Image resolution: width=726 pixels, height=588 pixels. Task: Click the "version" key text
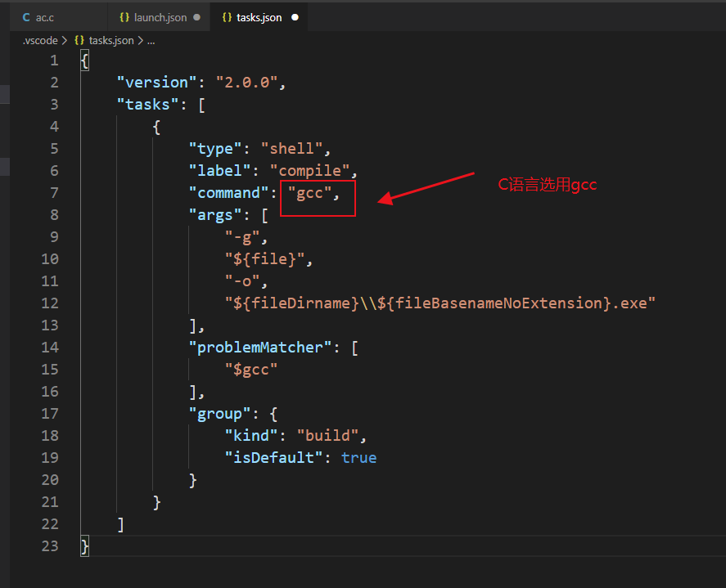click(157, 83)
